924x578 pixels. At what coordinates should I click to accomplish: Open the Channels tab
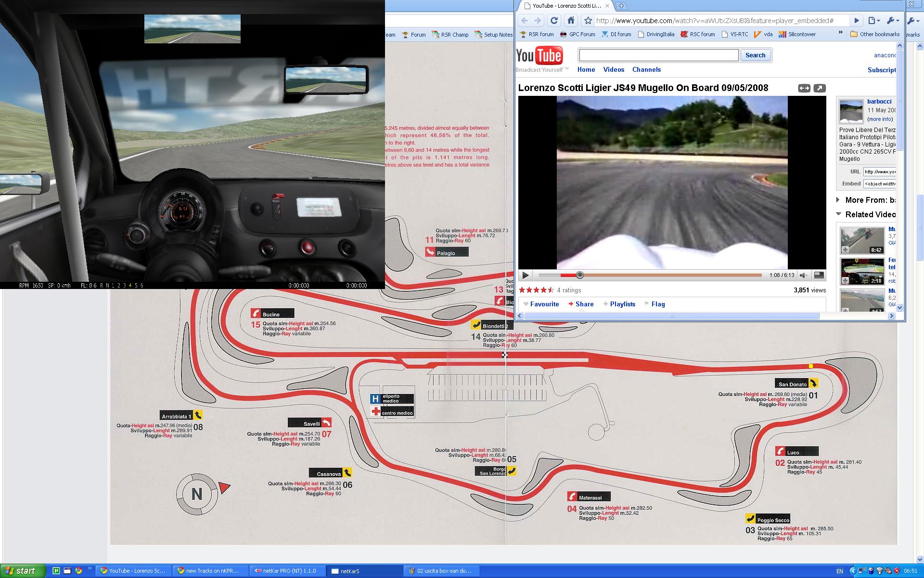tap(646, 69)
